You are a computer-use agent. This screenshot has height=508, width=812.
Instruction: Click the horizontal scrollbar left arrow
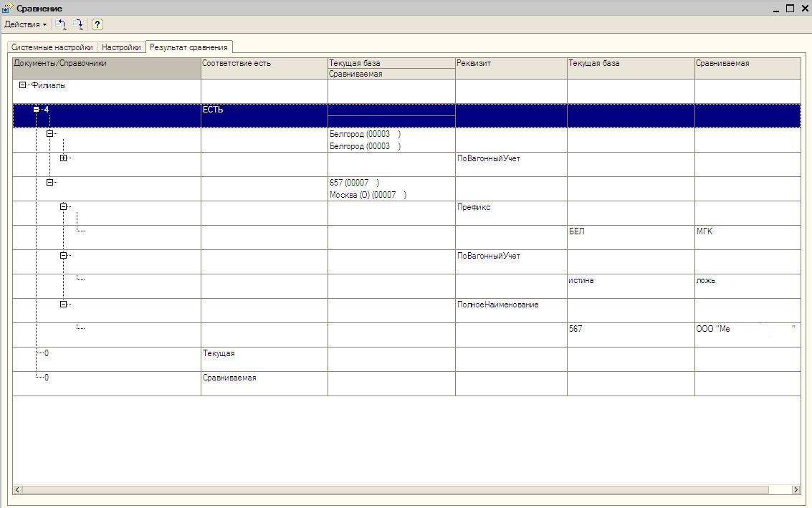(x=18, y=490)
